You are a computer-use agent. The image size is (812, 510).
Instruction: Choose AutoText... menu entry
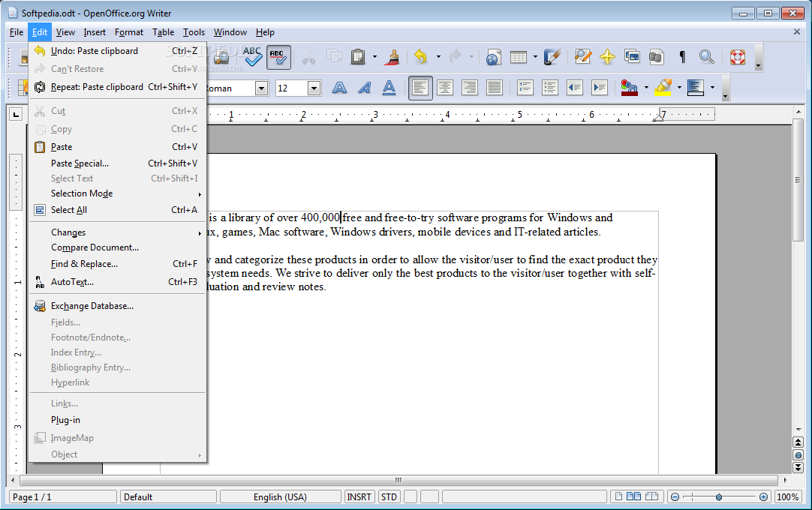coord(118,282)
